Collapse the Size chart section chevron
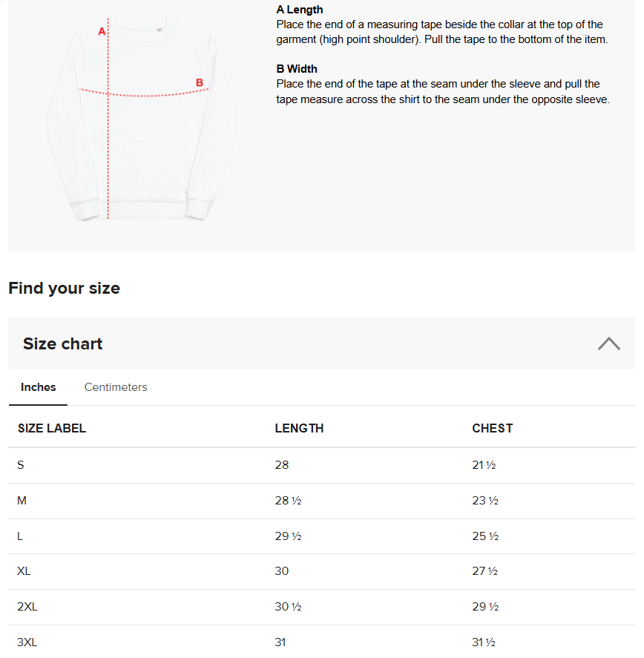The image size is (644, 658). [608, 343]
